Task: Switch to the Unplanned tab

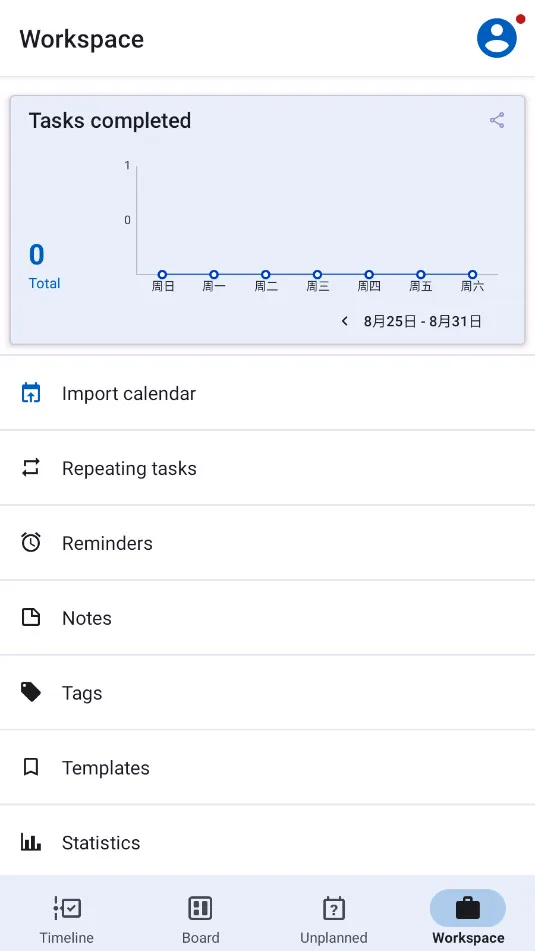Action: pyautogui.click(x=334, y=918)
